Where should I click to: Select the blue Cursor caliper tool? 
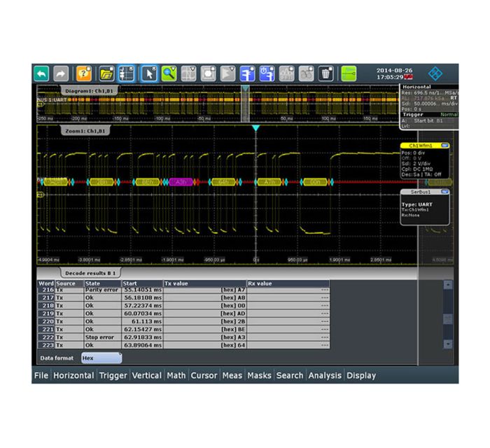click(x=248, y=74)
